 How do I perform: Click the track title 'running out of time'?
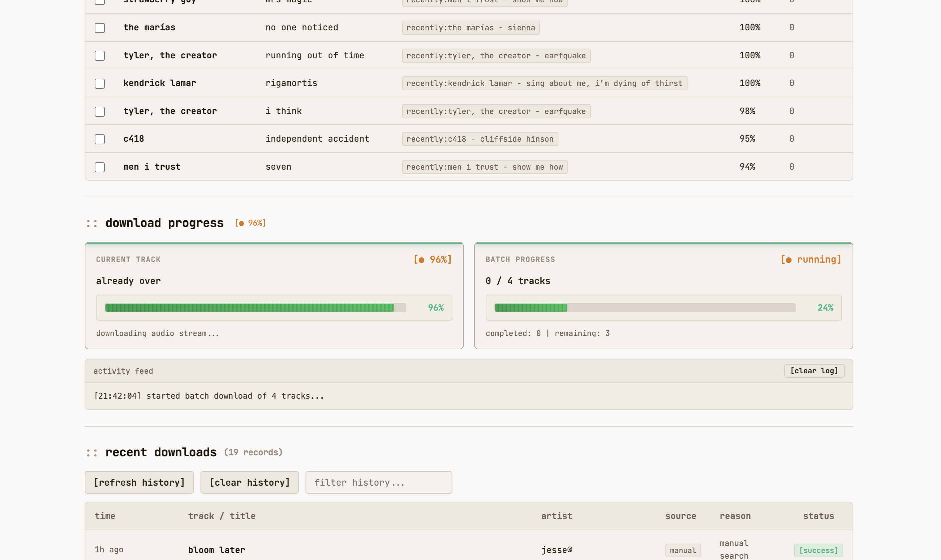(x=315, y=55)
